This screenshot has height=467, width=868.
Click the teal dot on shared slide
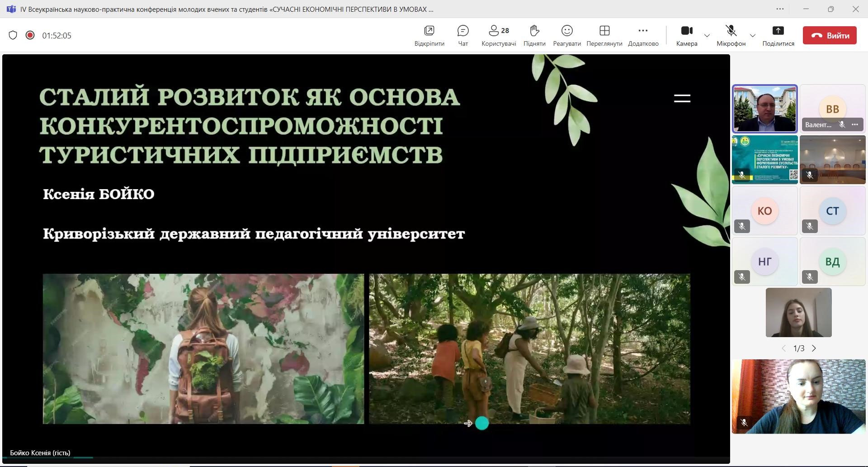[x=482, y=423]
